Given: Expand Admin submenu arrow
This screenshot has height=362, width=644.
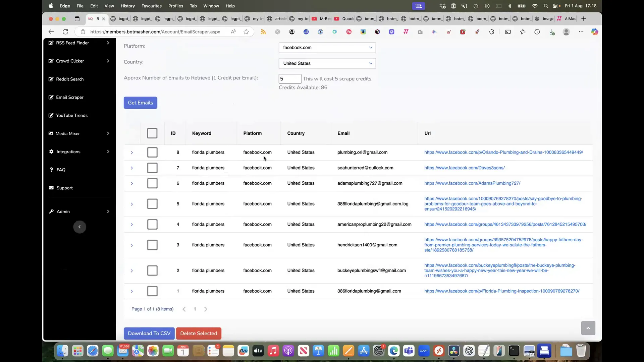Looking at the screenshot, I should click(108, 212).
